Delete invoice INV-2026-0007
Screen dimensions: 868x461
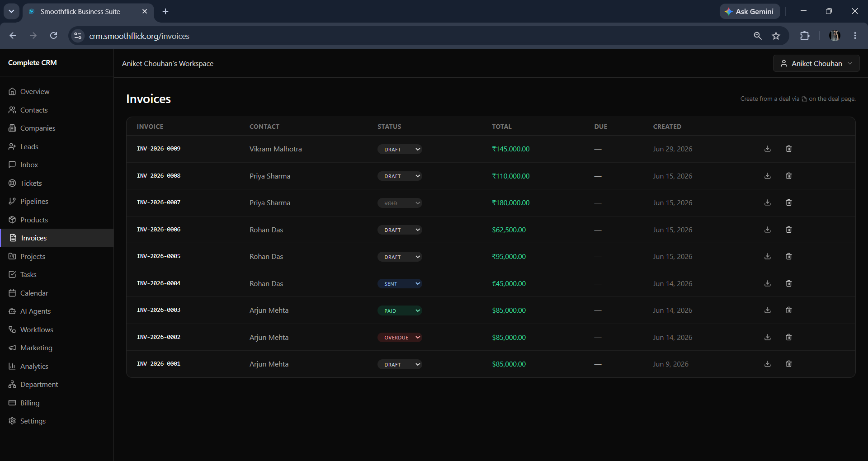pos(788,202)
